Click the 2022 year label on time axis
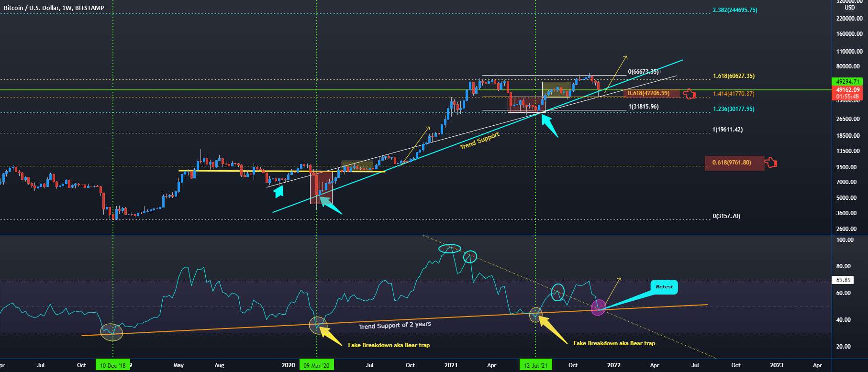This screenshot has height=372, width=868. coord(614,365)
